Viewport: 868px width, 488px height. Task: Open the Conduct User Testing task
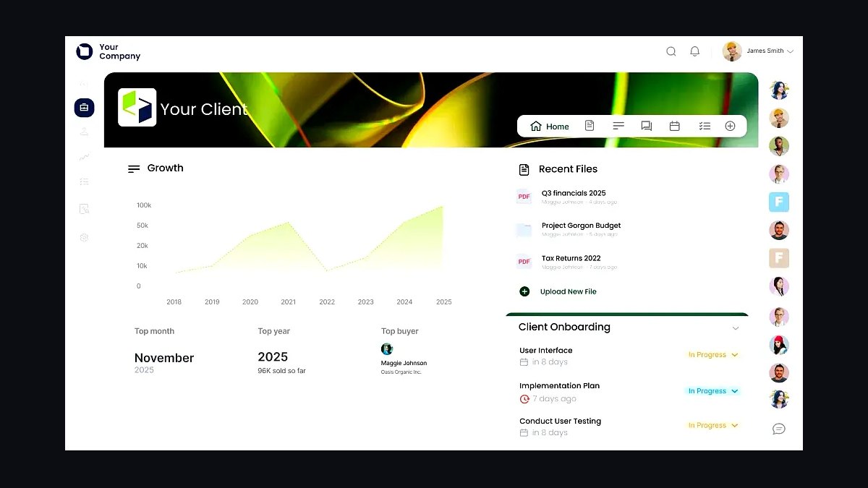coord(561,421)
